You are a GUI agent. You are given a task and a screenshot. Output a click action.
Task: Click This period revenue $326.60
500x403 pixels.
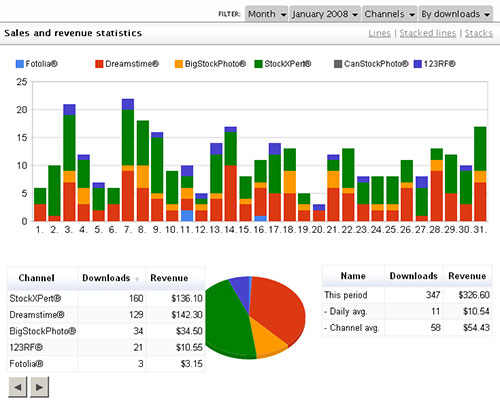[x=474, y=295]
